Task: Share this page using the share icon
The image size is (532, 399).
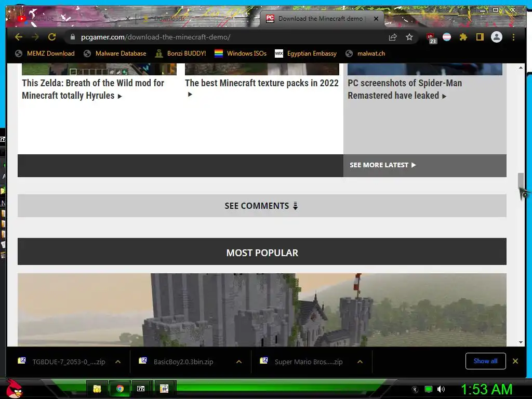Action: 393,37
